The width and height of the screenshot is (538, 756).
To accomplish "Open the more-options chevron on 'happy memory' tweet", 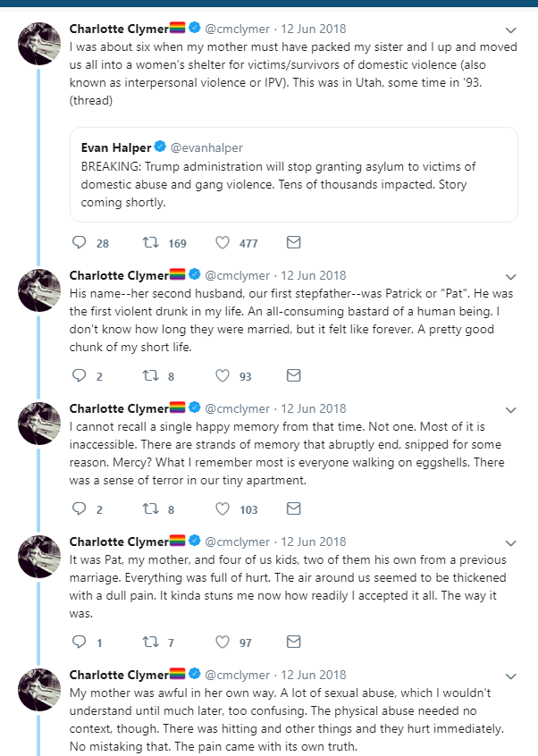I will tap(510, 410).
